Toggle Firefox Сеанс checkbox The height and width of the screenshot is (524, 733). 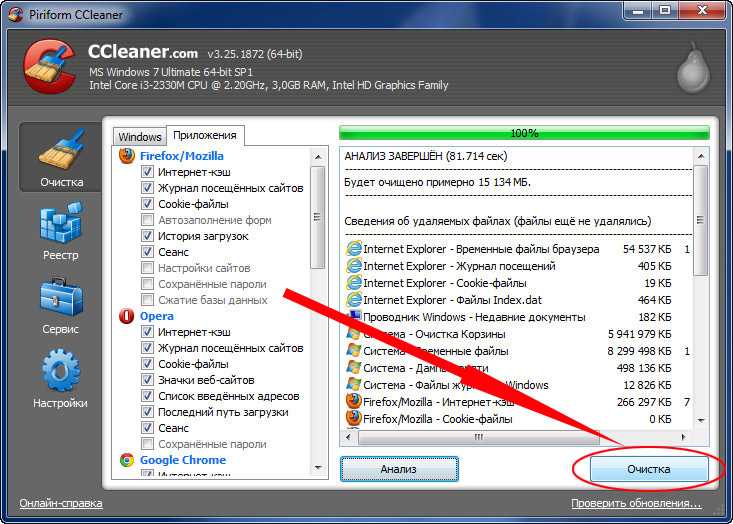147,252
